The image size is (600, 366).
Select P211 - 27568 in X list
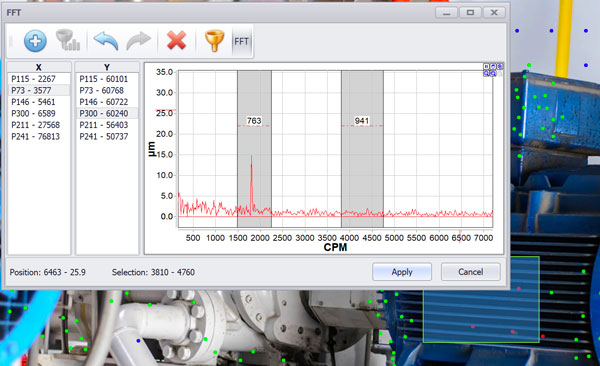click(39, 125)
